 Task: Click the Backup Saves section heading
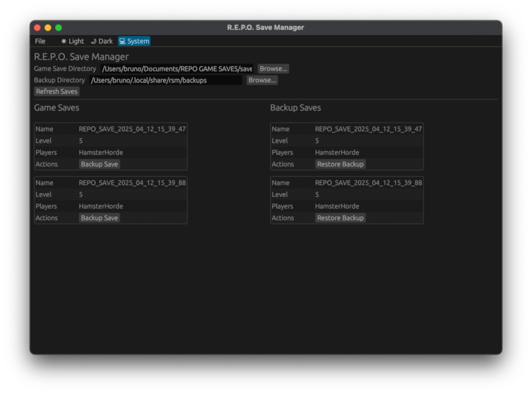[x=295, y=108]
